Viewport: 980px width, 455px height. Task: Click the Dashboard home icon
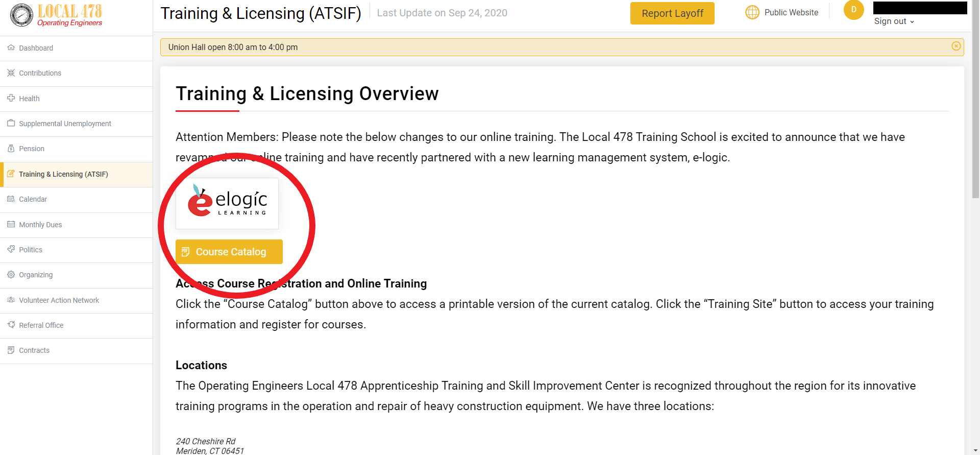click(11, 47)
